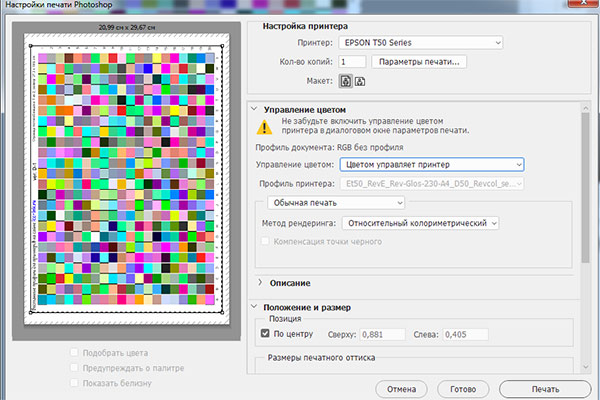This screenshot has width=600, height=400.
Task: Click the scrollbar down arrow
Action: point(585,367)
